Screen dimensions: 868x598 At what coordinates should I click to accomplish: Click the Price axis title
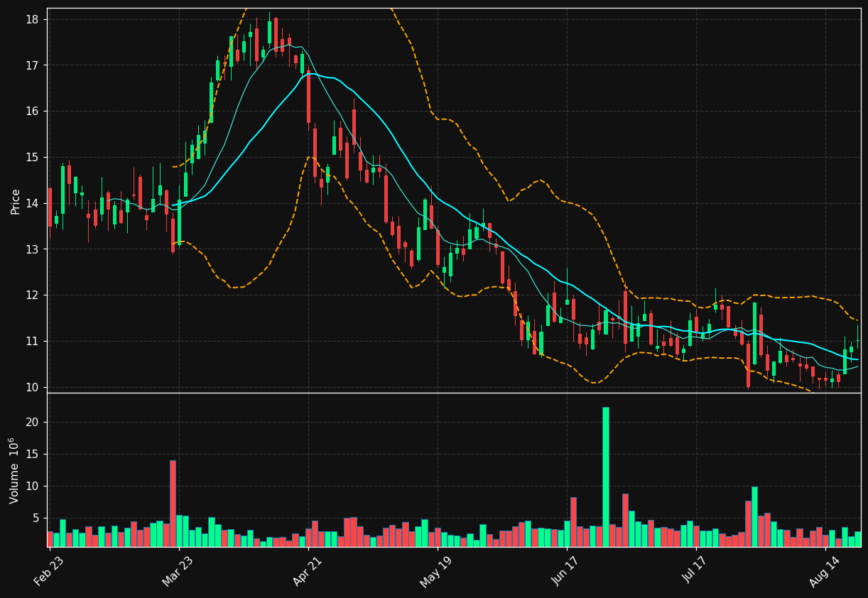coord(15,201)
